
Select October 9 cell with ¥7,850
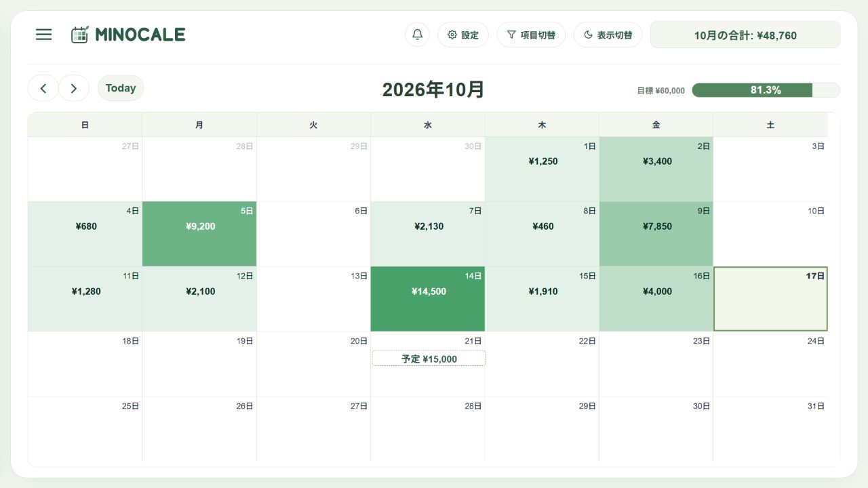pos(656,234)
